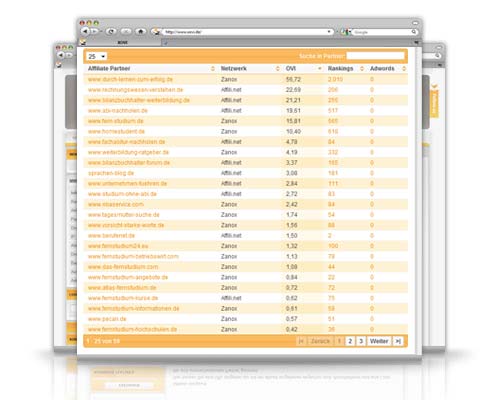
Task: Click the OVI value 22,69
Action: [293, 90]
